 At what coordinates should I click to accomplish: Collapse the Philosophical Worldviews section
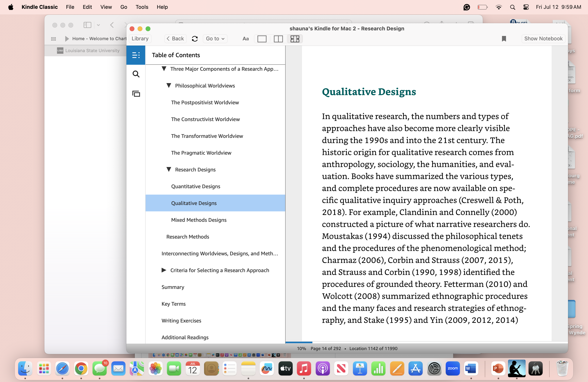169,85
